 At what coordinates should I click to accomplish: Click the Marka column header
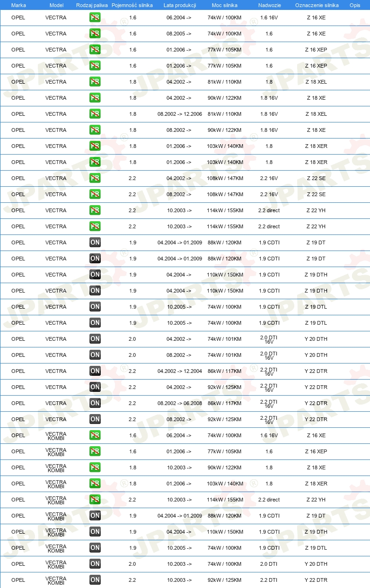[x=18, y=5]
